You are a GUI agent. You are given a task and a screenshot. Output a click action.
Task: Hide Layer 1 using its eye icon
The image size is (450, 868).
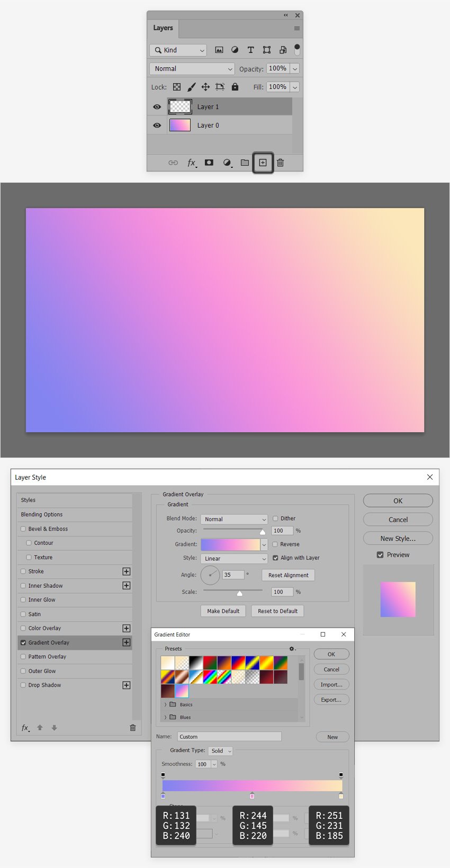coord(157,107)
